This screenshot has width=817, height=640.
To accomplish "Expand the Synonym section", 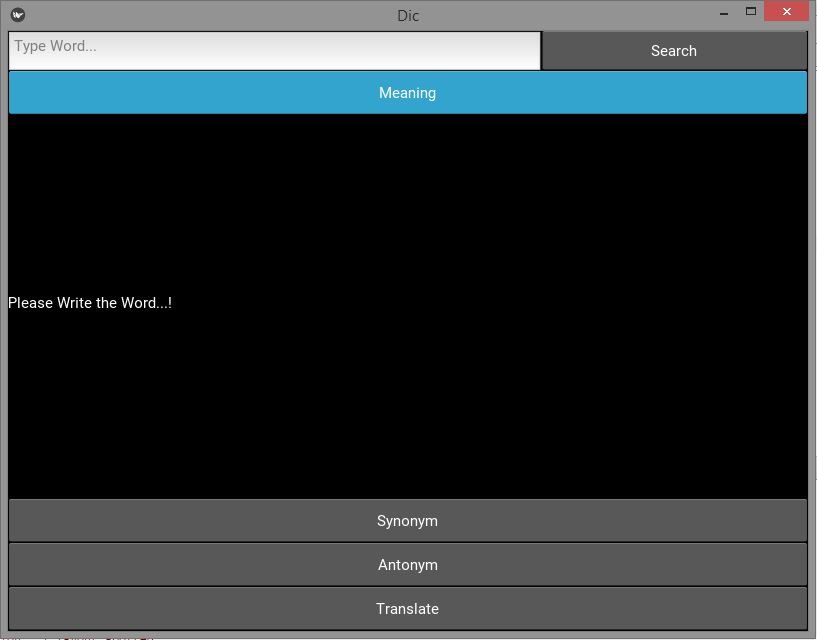I will coord(407,521).
